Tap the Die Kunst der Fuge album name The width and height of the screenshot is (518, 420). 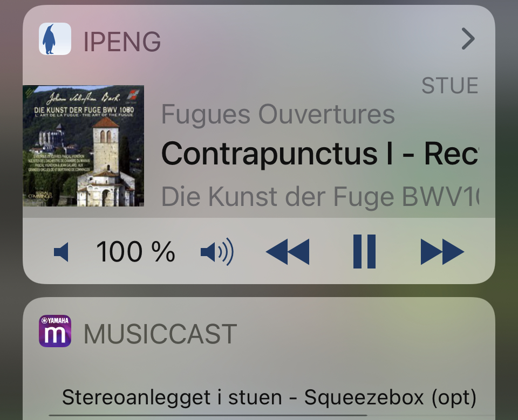[320, 197]
